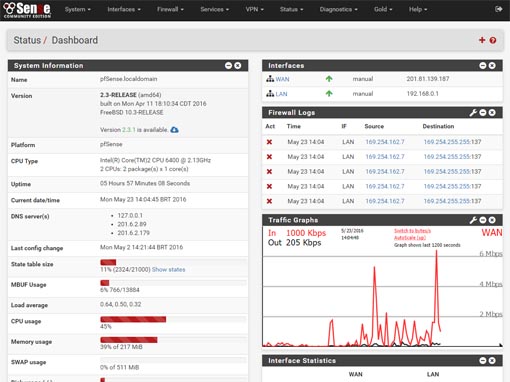Open the Status menu

pos(292,10)
